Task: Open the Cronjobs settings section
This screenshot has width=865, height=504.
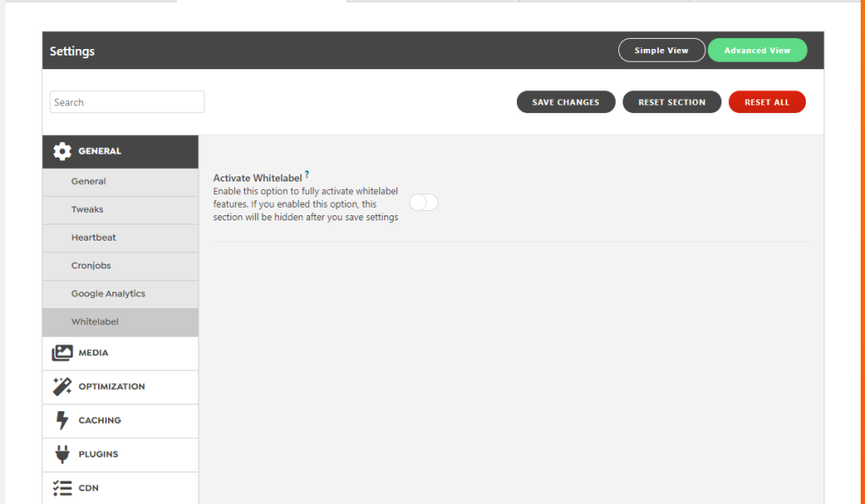Action: click(x=120, y=266)
